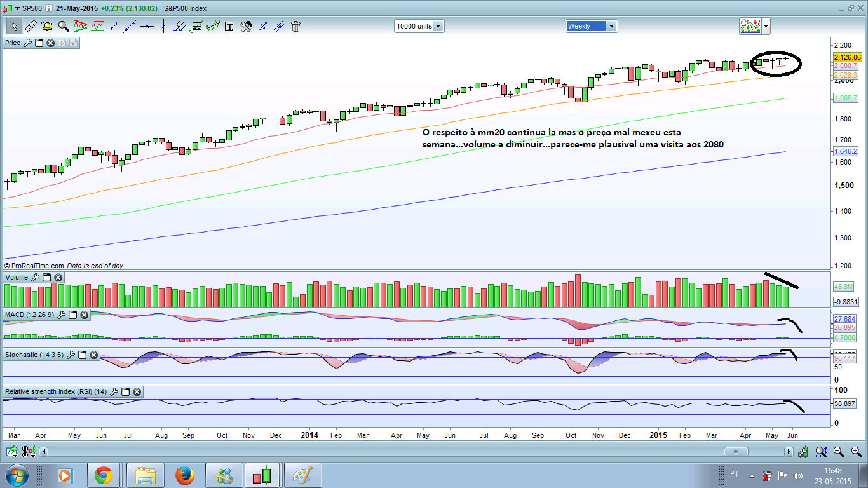Select the magnifying glass zoom tool

pos(64,26)
